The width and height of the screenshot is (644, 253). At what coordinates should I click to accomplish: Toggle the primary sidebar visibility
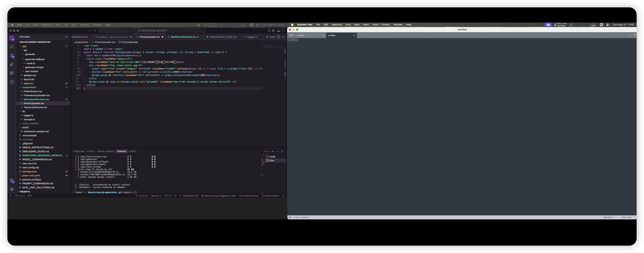(274, 31)
